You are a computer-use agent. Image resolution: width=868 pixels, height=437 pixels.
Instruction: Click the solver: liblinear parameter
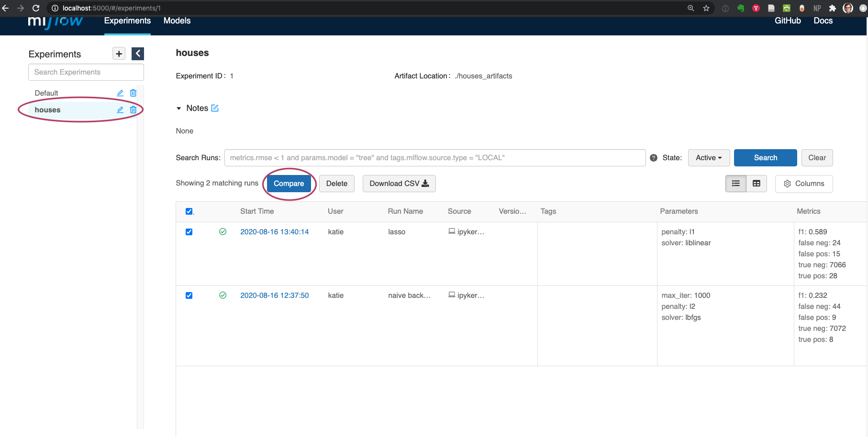tap(686, 243)
